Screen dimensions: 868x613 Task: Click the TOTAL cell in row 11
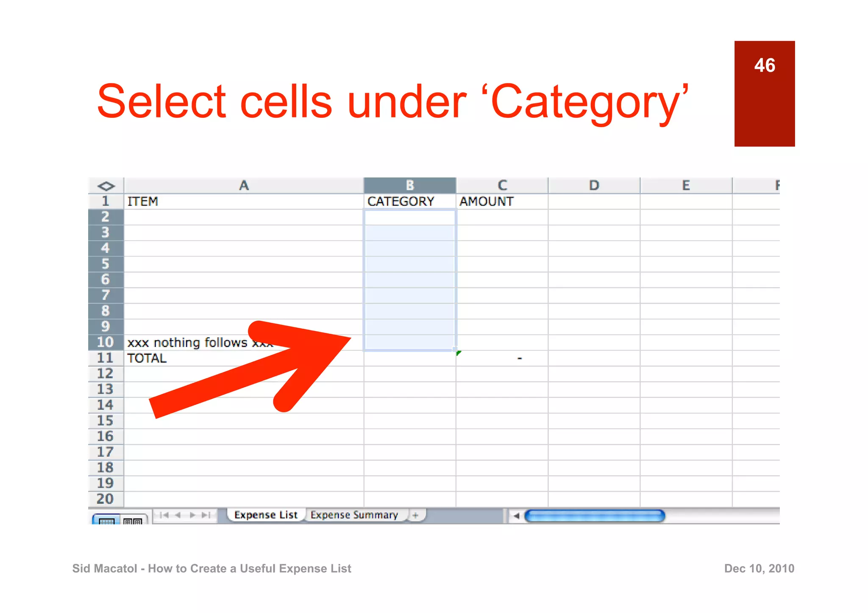[x=244, y=358]
